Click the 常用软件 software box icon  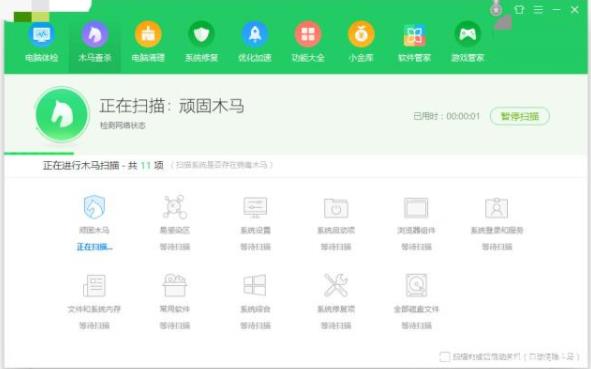pyautogui.click(x=175, y=285)
